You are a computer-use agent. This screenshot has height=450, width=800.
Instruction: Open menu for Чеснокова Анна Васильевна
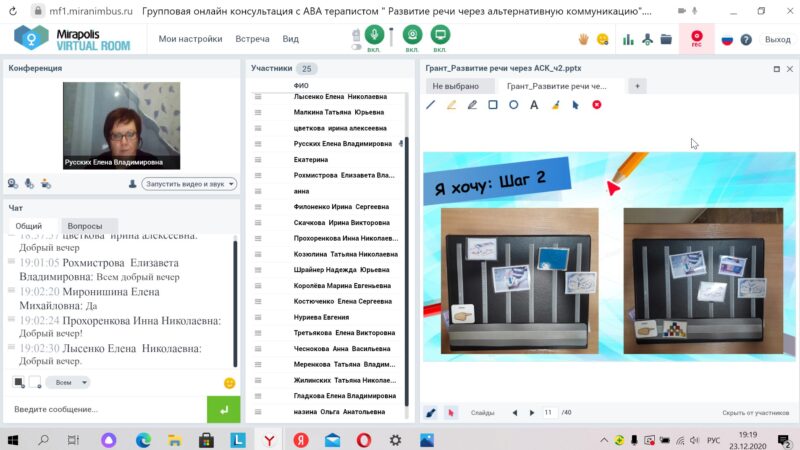tap(258, 349)
